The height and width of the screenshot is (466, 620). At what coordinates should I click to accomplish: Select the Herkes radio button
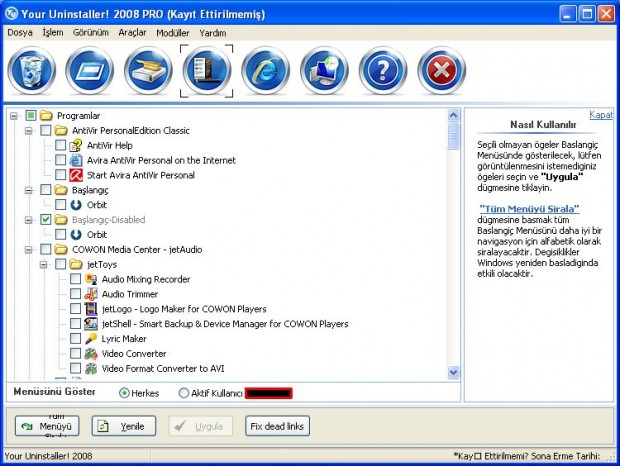[x=124, y=393]
